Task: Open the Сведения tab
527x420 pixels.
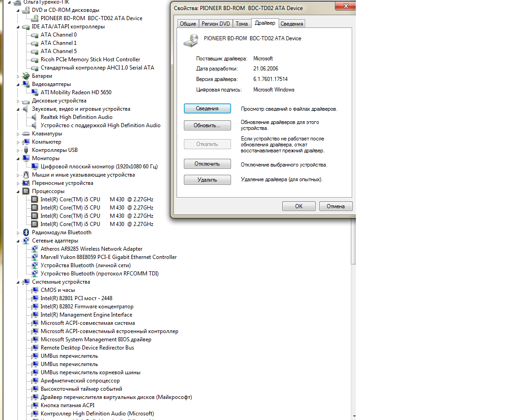Action: click(x=292, y=23)
